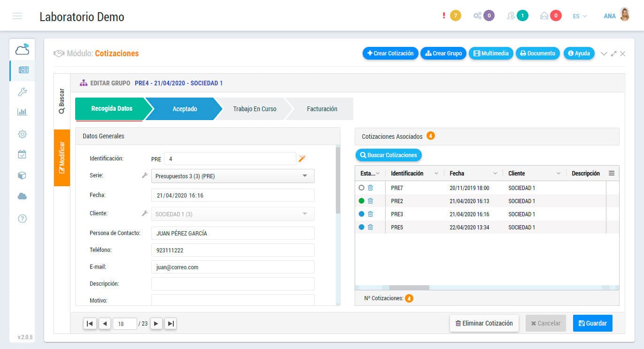Click the magic wand next to Identificación
The height and width of the screenshot is (349, 644).
302,159
